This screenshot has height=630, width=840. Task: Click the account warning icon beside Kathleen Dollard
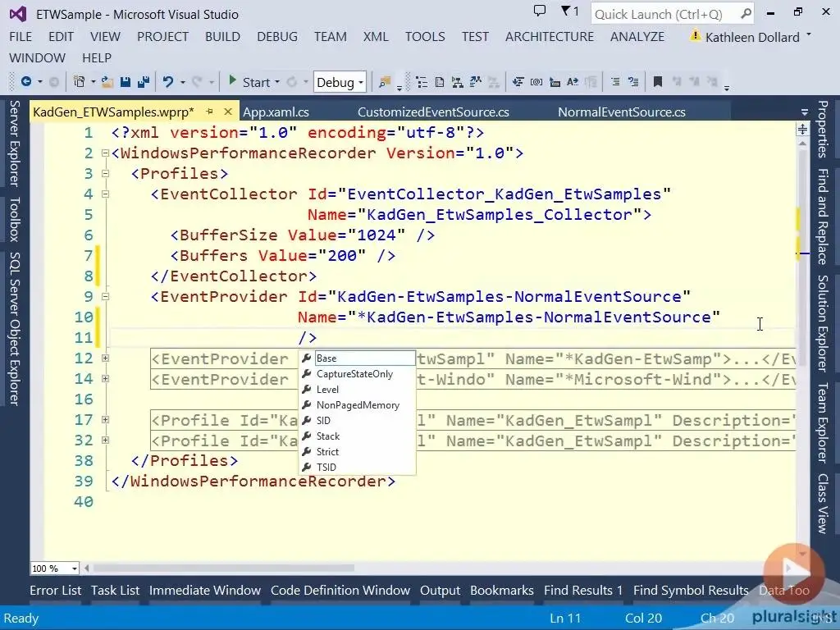click(x=695, y=36)
